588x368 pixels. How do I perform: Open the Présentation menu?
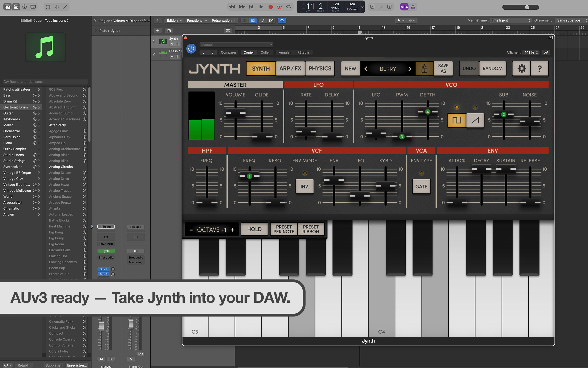pos(223,21)
